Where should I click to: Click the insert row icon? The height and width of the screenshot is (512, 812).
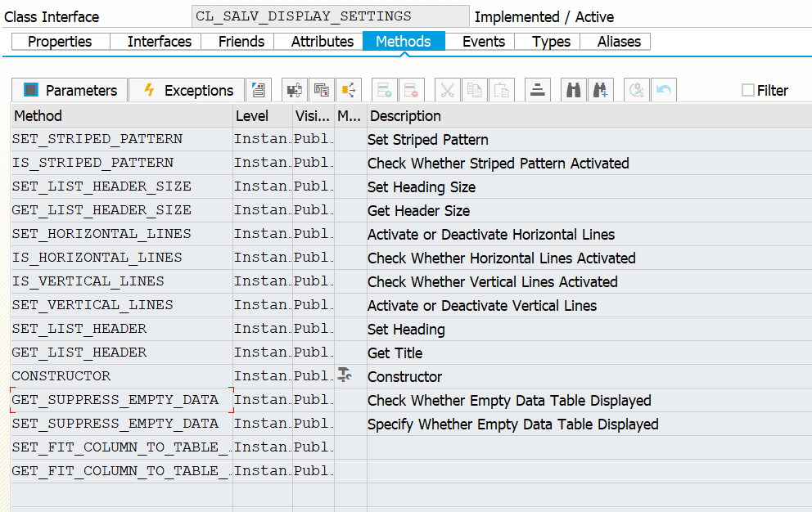[x=385, y=90]
